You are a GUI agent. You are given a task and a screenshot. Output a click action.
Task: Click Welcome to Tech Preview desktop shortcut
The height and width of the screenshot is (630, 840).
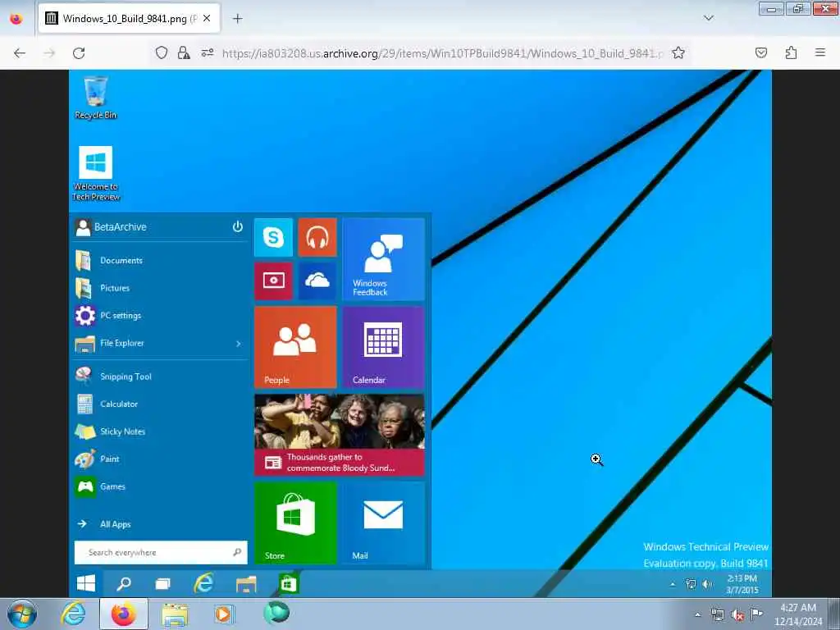pyautogui.click(x=96, y=174)
